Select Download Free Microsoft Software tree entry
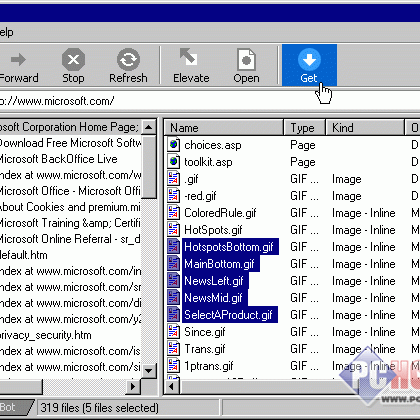 pos(70,143)
